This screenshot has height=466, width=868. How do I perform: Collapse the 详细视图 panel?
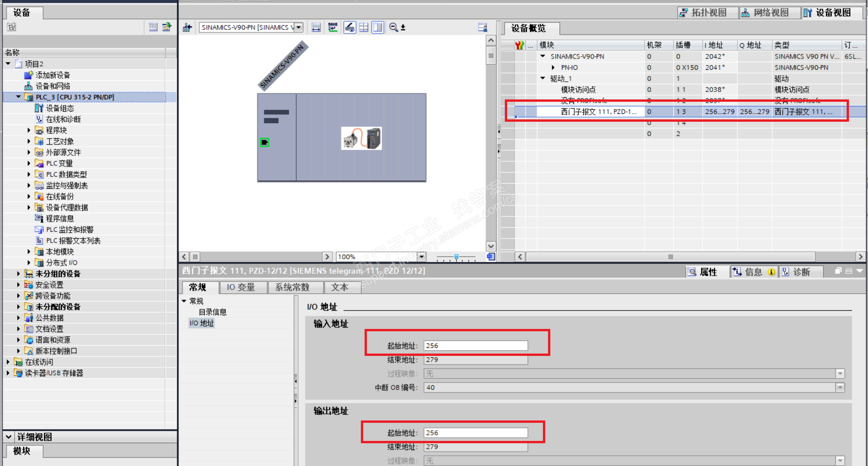pyautogui.click(x=9, y=437)
